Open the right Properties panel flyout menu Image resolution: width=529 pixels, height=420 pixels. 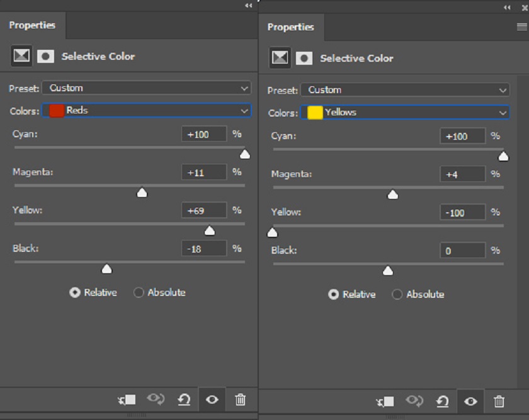pyautogui.click(x=521, y=26)
